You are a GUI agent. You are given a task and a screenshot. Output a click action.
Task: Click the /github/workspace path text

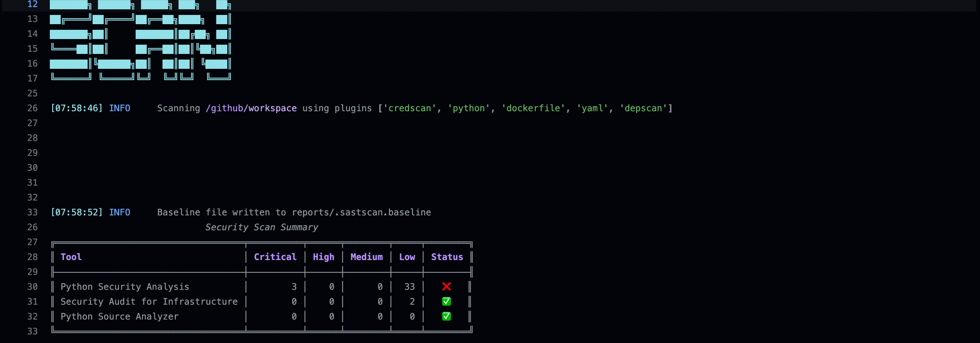pyautogui.click(x=251, y=108)
